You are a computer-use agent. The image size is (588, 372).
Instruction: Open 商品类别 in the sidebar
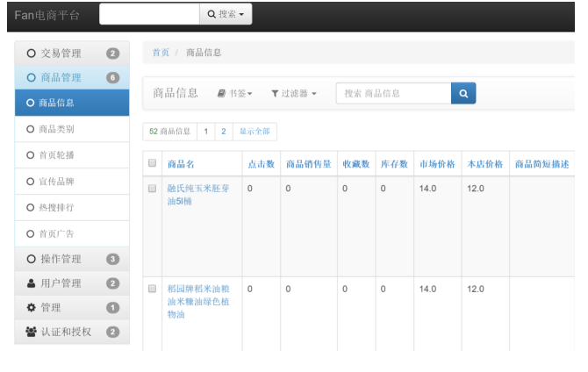click(x=72, y=129)
